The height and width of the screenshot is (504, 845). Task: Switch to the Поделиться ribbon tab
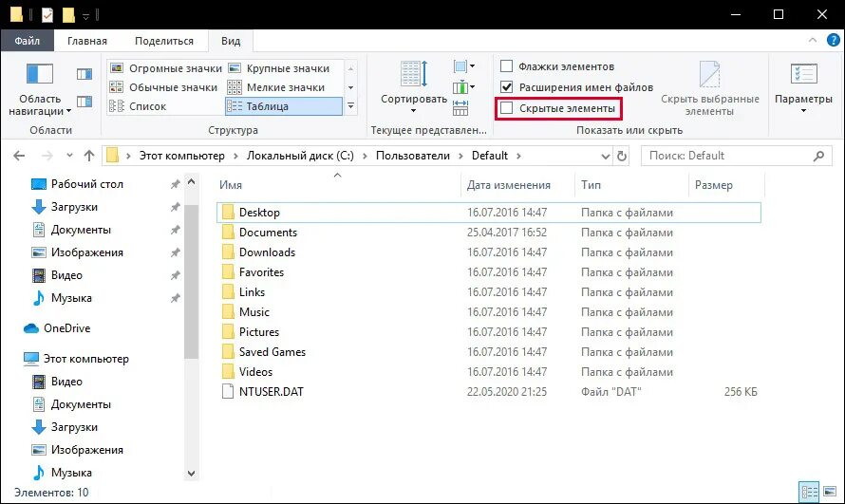pos(164,41)
